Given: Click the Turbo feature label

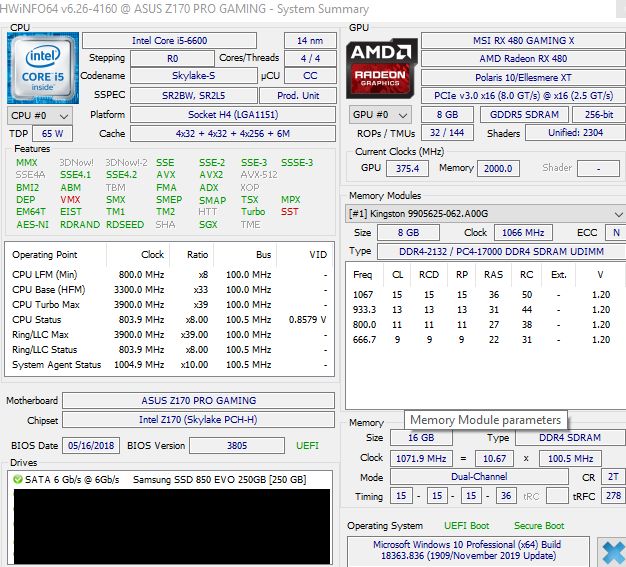Looking at the screenshot, I should click(x=253, y=212).
